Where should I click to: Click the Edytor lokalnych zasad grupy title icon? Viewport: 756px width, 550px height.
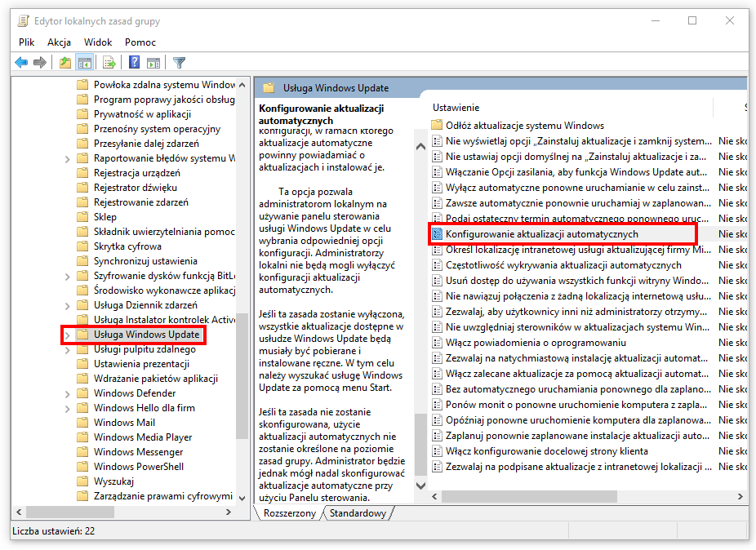(x=23, y=20)
